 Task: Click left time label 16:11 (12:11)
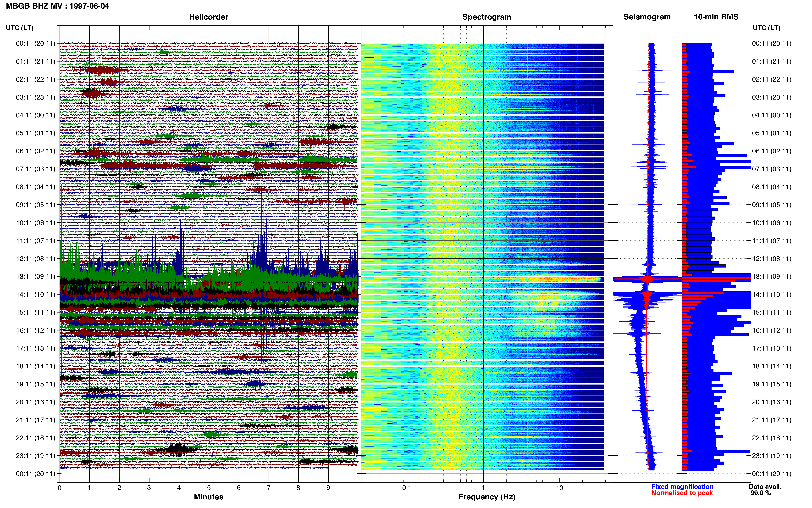point(36,330)
